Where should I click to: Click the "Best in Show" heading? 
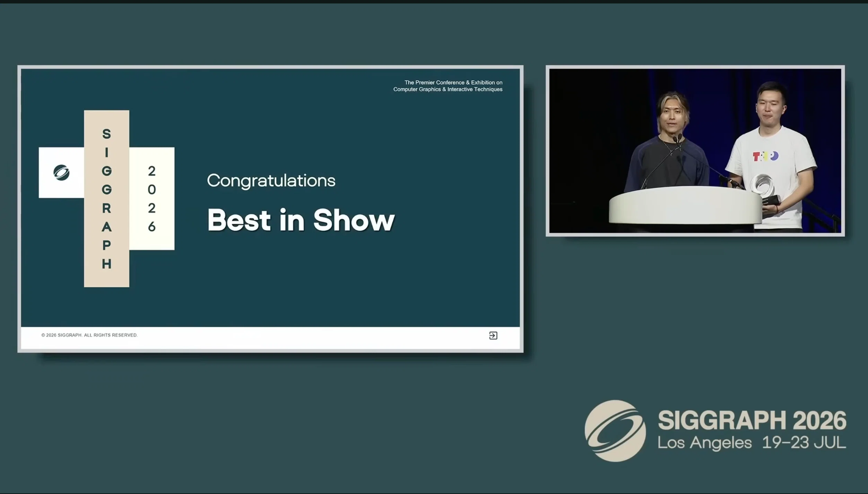click(301, 220)
